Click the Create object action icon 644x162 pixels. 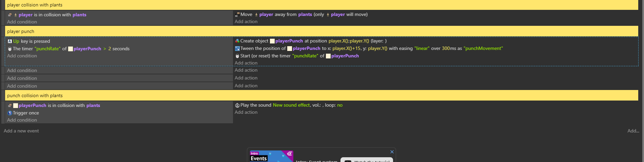point(237,41)
